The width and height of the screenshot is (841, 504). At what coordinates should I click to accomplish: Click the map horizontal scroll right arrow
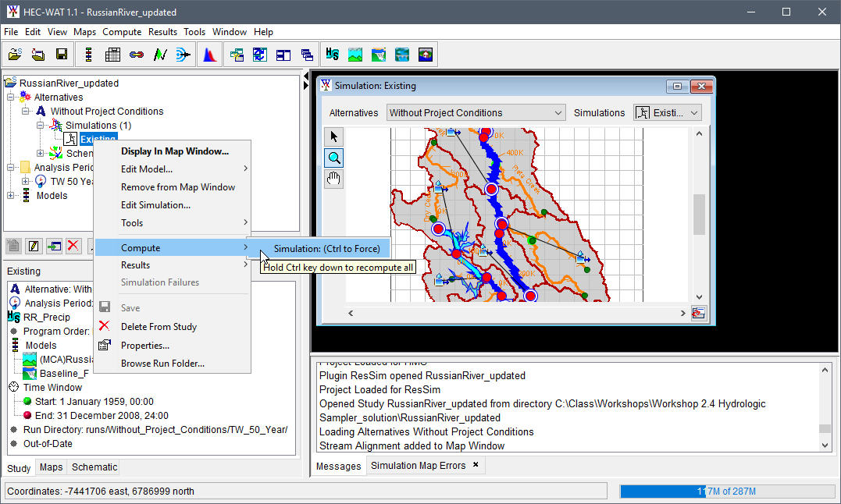pyautogui.click(x=682, y=313)
